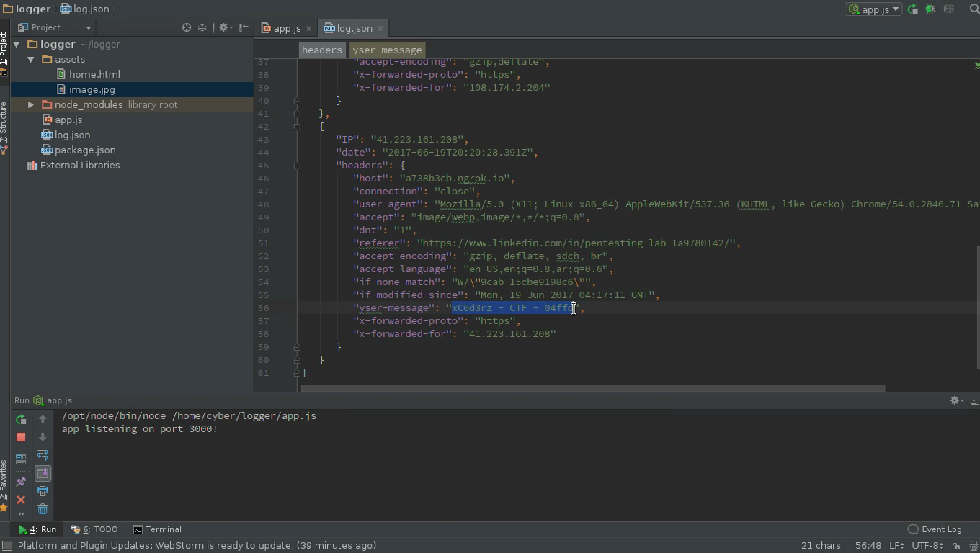980x553 pixels.
Task: Hide the Project tool window
Action: point(244,27)
